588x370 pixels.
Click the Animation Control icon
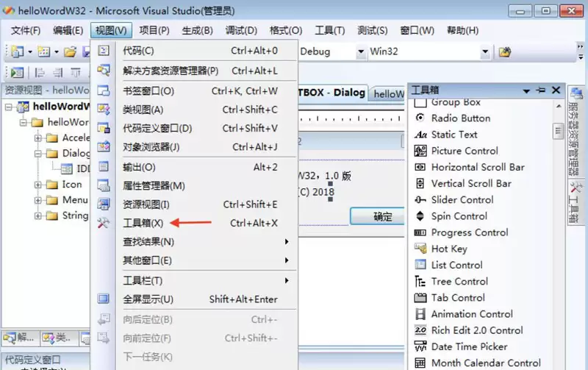(x=420, y=313)
